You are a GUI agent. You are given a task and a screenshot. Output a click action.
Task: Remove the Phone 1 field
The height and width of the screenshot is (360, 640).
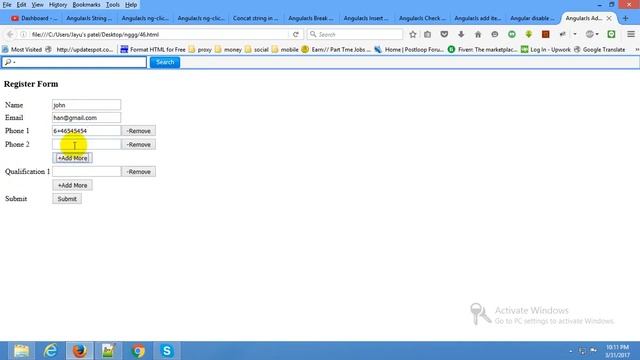[138, 131]
